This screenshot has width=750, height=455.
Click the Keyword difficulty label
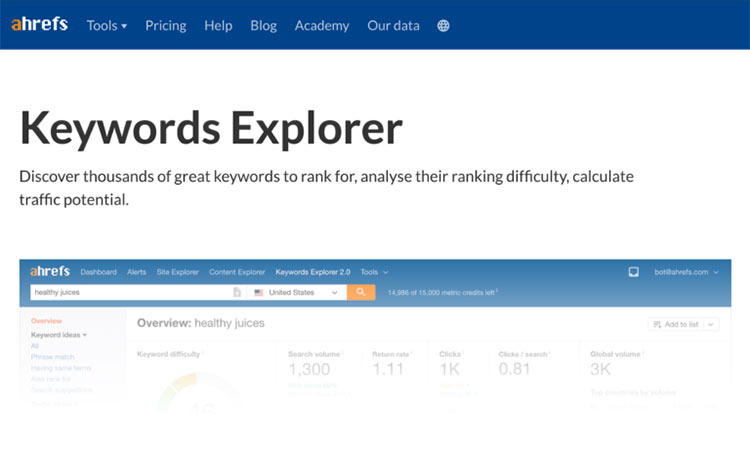tap(168, 354)
